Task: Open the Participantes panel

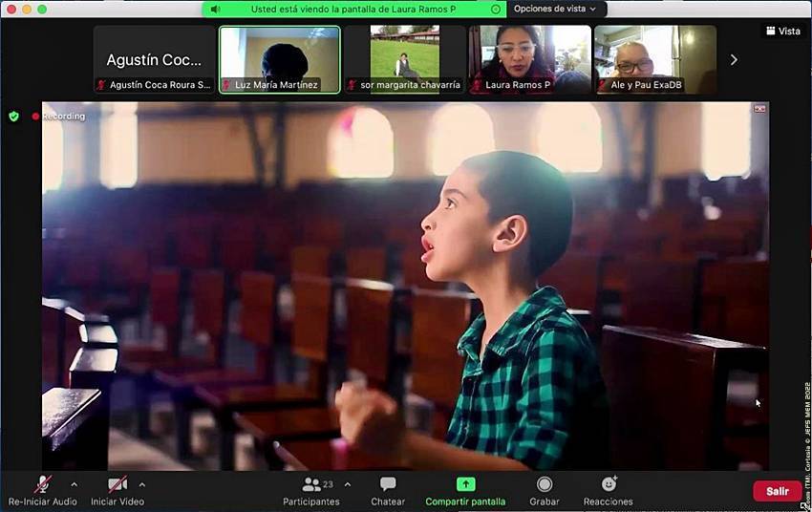Action: tap(311, 491)
